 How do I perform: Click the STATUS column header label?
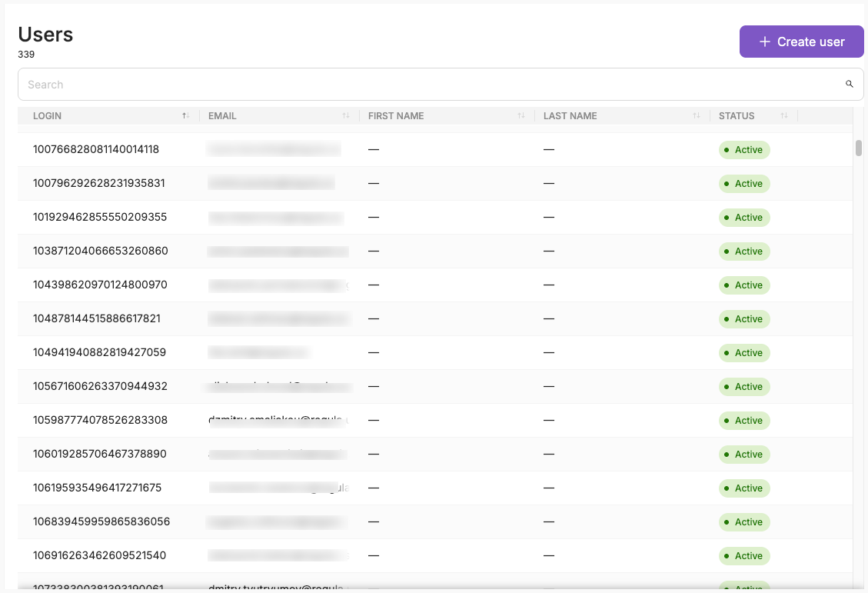(x=737, y=115)
